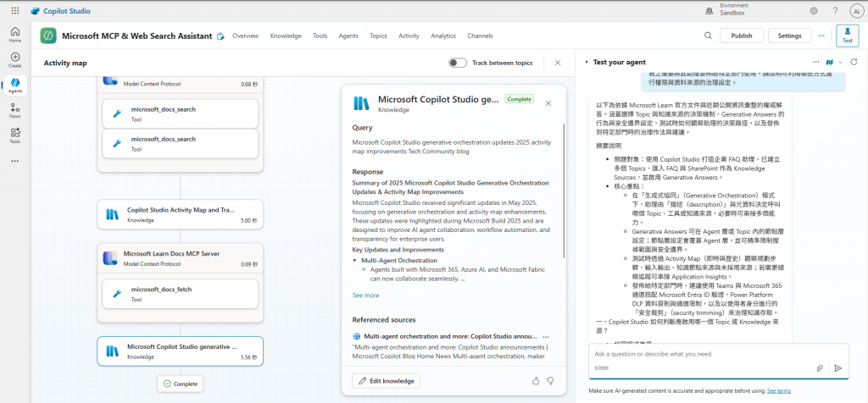Click the Referenced sources heading

(384, 319)
